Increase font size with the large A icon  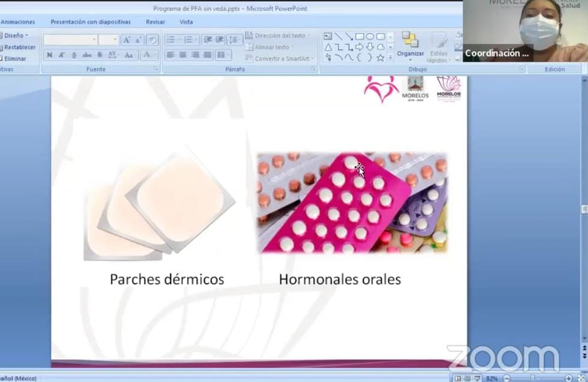pyautogui.click(x=127, y=40)
